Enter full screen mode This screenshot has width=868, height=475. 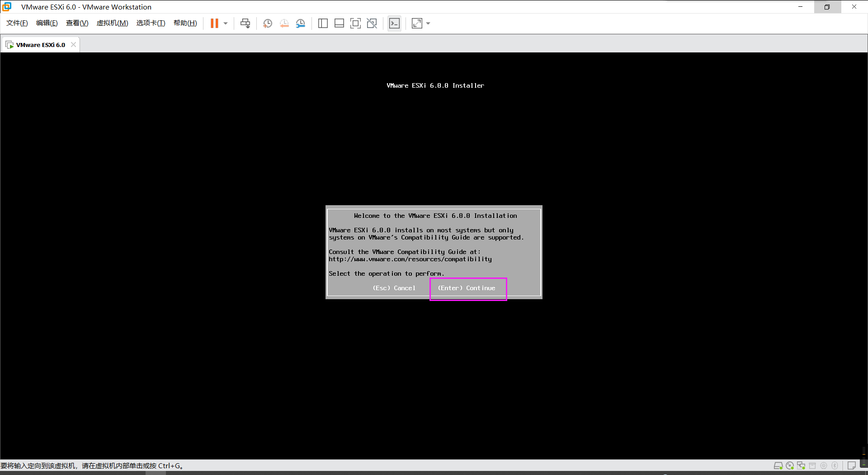pyautogui.click(x=355, y=24)
